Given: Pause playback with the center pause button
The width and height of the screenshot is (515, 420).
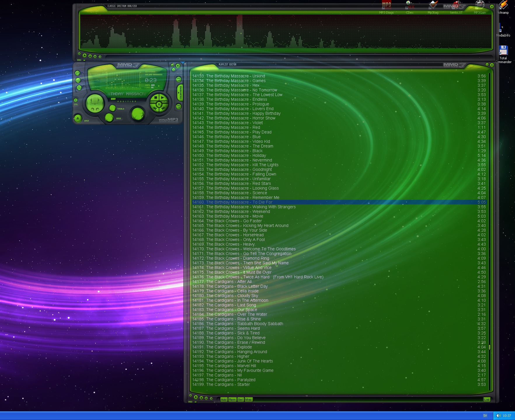Looking at the screenshot, I should 159,104.
